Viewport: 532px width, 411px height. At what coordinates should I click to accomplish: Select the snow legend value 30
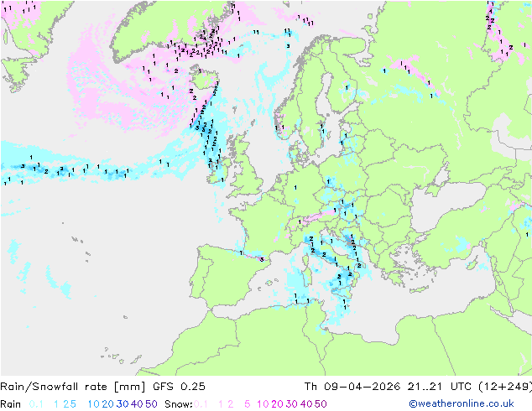292,404
